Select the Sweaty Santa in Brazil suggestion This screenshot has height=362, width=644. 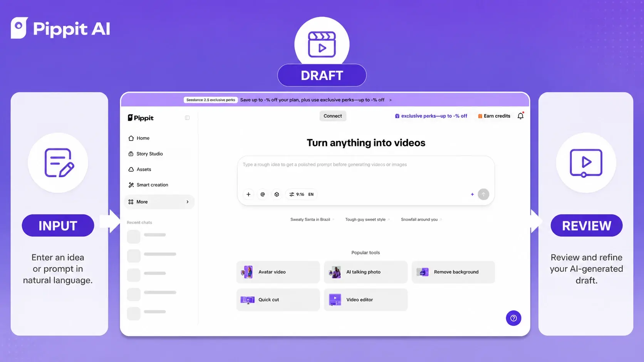point(312,220)
